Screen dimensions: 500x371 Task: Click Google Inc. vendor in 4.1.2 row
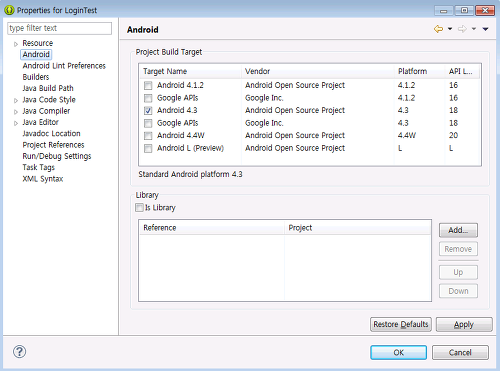point(264,98)
